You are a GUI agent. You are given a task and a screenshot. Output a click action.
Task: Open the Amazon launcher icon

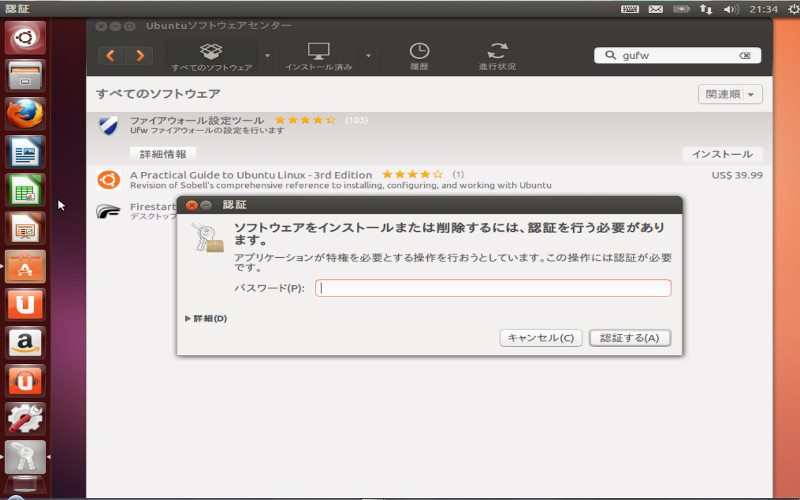(25, 342)
